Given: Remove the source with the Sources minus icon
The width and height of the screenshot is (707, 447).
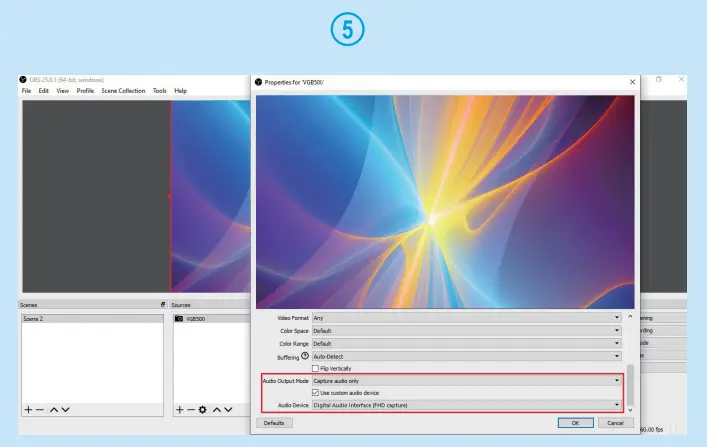Looking at the screenshot, I should pyautogui.click(x=191, y=410).
